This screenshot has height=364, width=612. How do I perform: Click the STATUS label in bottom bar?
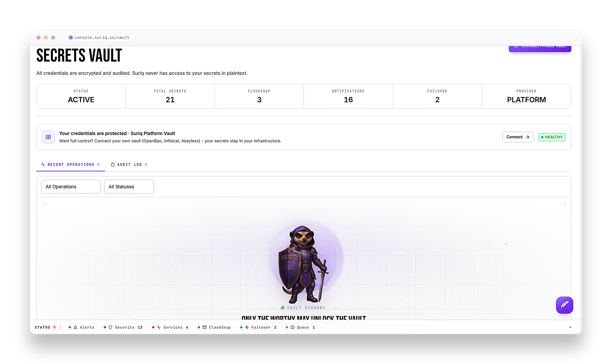pos(42,327)
